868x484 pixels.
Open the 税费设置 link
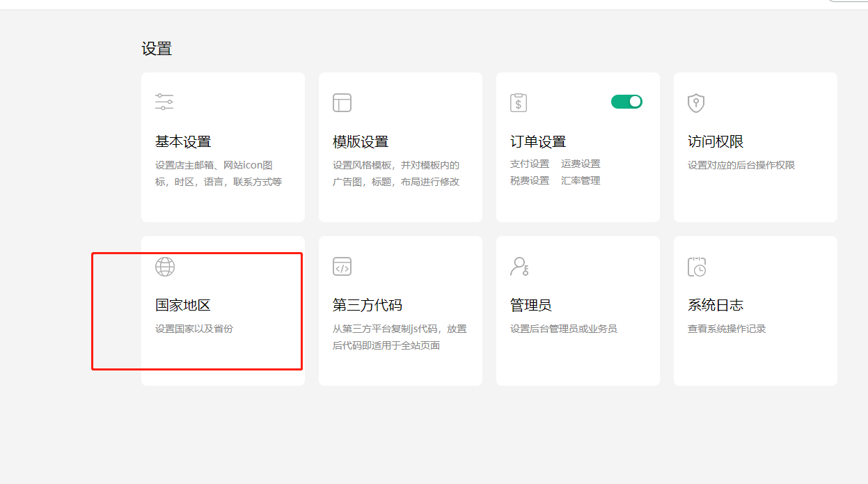(x=530, y=181)
